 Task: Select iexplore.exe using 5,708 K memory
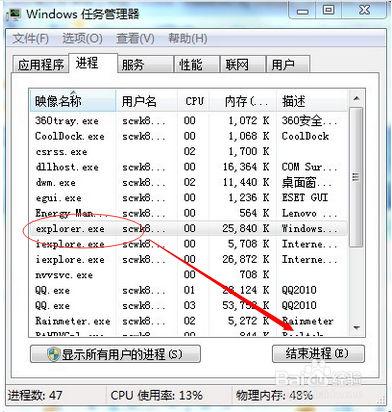click(189, 244)
